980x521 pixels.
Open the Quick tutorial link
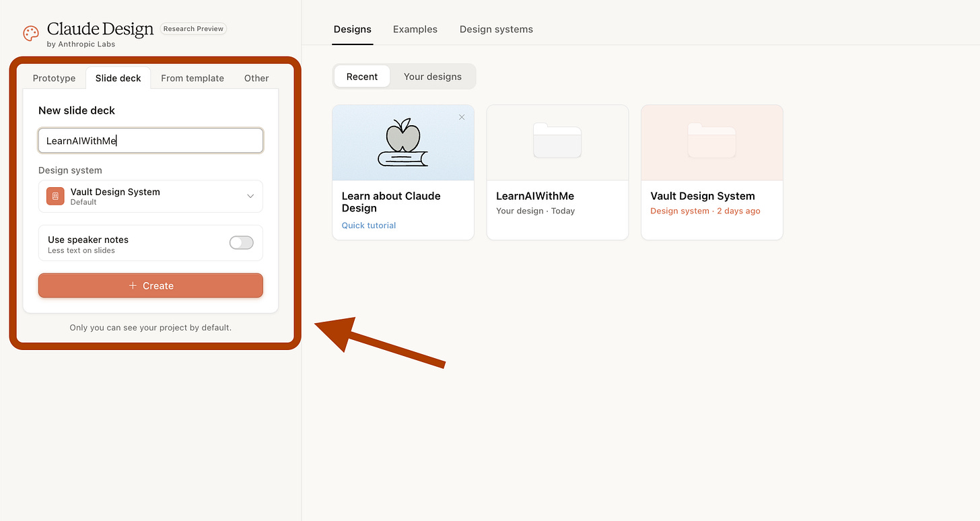click(x=369, y=225)
